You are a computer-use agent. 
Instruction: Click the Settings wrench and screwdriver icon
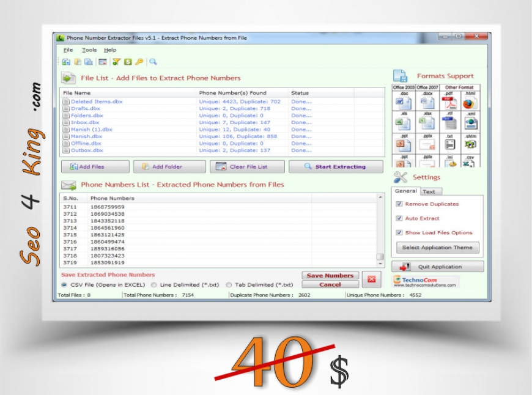point(401,177)
